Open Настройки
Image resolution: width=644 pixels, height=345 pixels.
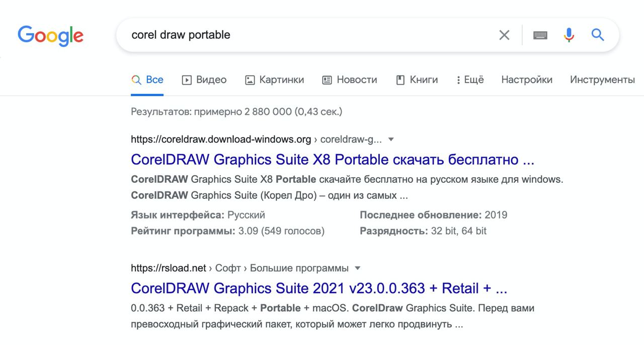(527, 80)
